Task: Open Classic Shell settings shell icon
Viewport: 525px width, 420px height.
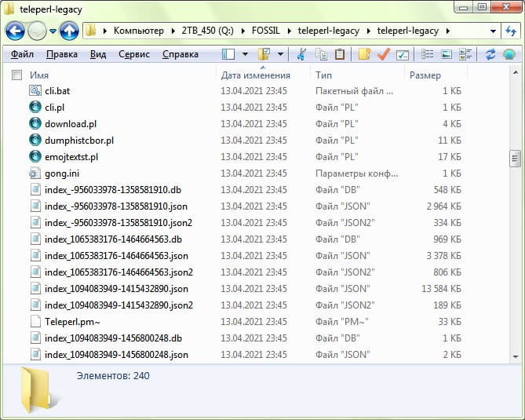Action: 509,54
